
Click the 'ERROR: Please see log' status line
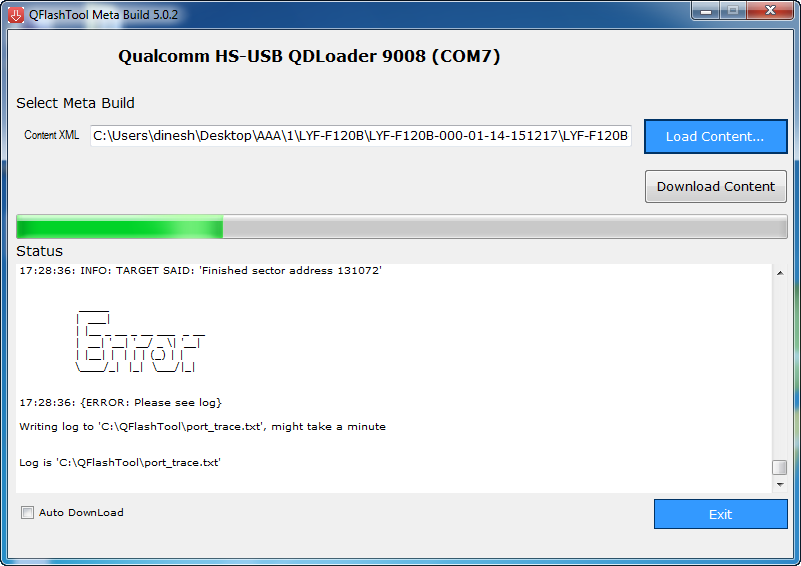(x=121, y=403)
